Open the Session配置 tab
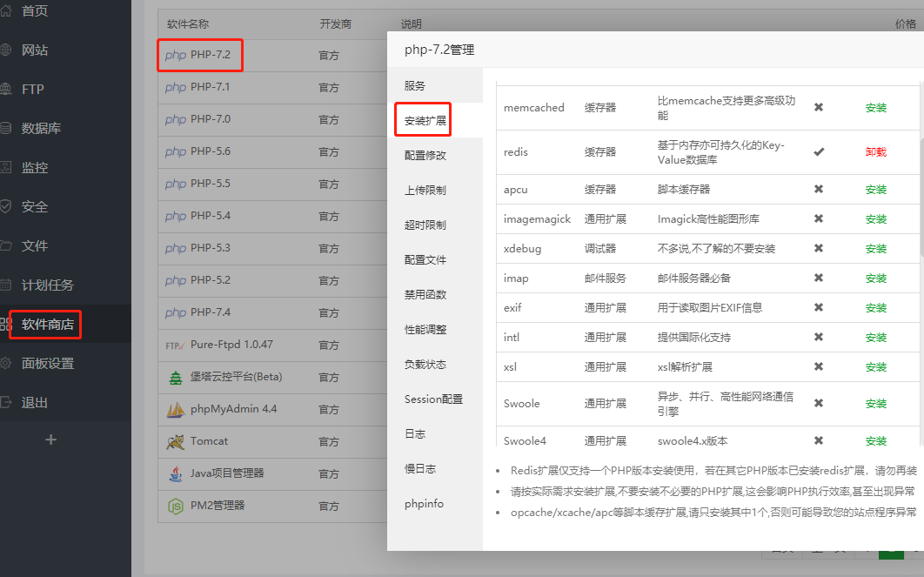 [x=433, y=399]
